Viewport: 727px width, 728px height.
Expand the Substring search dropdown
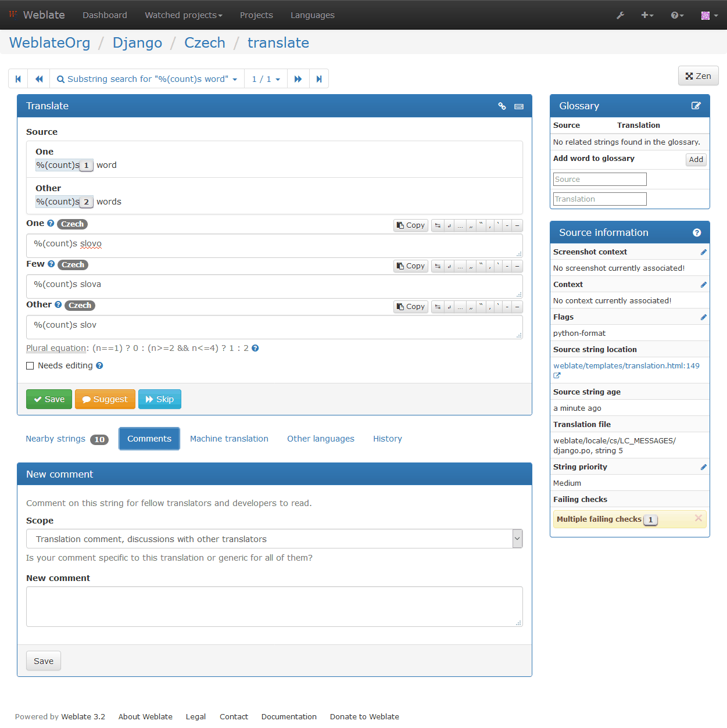[148, 79]
